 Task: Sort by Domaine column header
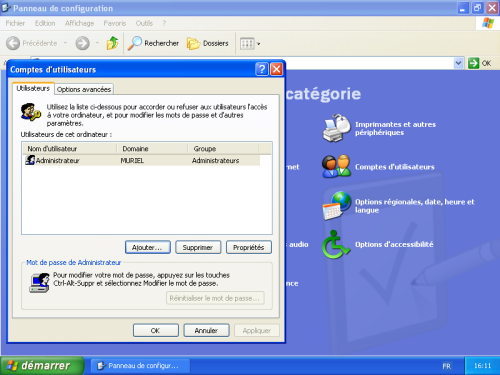click(152, 149)
